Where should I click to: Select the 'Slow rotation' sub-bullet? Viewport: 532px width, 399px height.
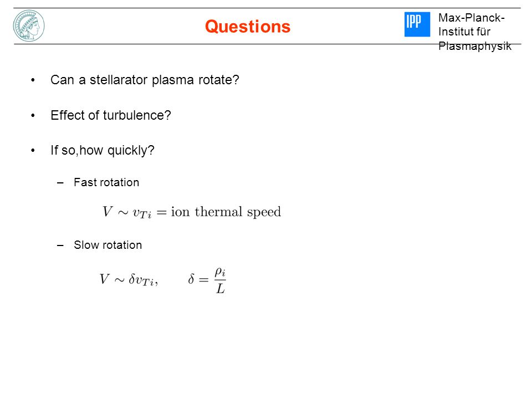108,245
